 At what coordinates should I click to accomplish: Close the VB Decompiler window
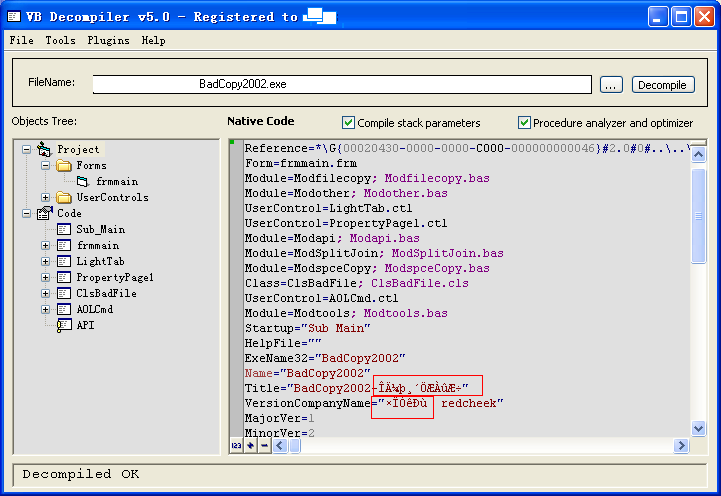click(704, 17)
